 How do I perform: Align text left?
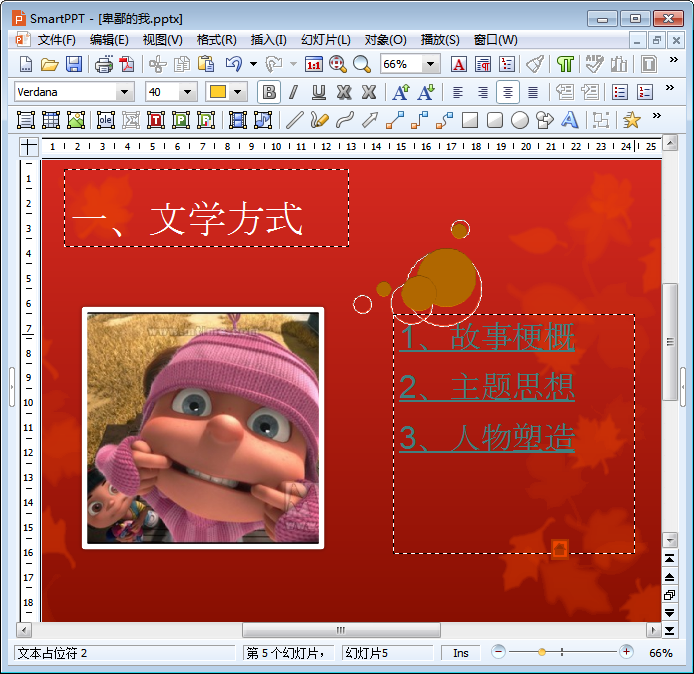[x=458, y=92]
